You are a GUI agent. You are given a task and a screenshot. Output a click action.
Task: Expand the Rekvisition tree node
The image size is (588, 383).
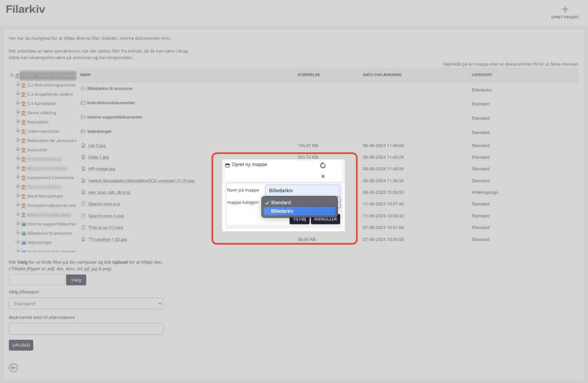point(18,122)
